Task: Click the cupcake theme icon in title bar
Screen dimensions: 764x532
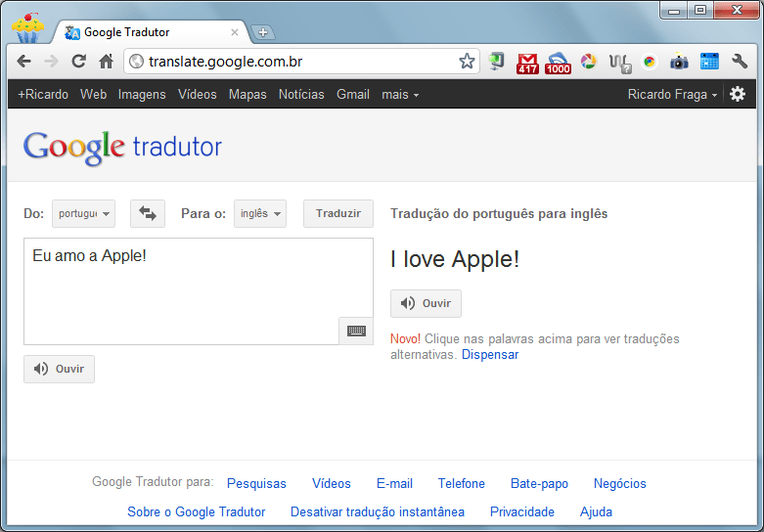Action: pos(27,28)
